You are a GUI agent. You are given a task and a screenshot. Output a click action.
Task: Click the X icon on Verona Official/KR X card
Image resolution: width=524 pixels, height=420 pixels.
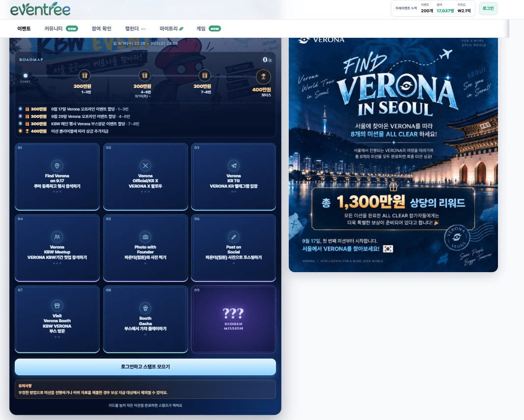pyautogui.click(x=145, y=166)
